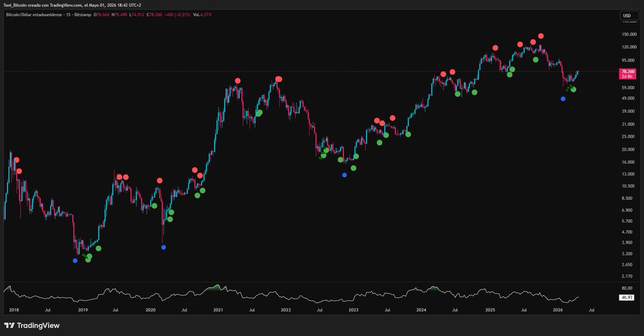Image resolution: width=644 pixels, height=336 pixels.
Task: Click the 2024 label on time axis
Action: [x=421, y=310]
